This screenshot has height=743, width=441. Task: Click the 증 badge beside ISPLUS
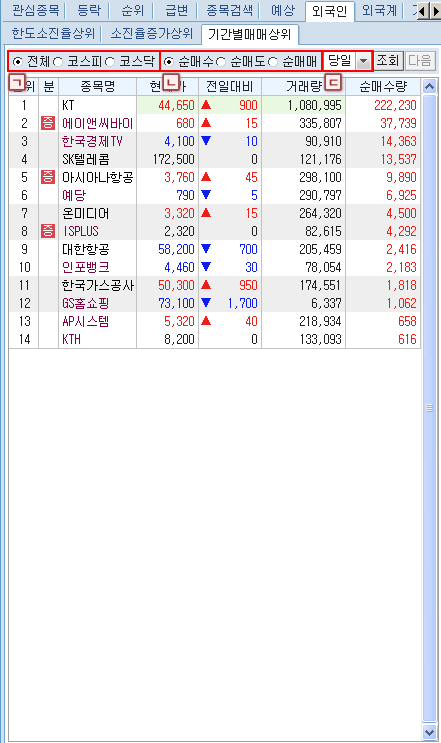pos(48,231)
